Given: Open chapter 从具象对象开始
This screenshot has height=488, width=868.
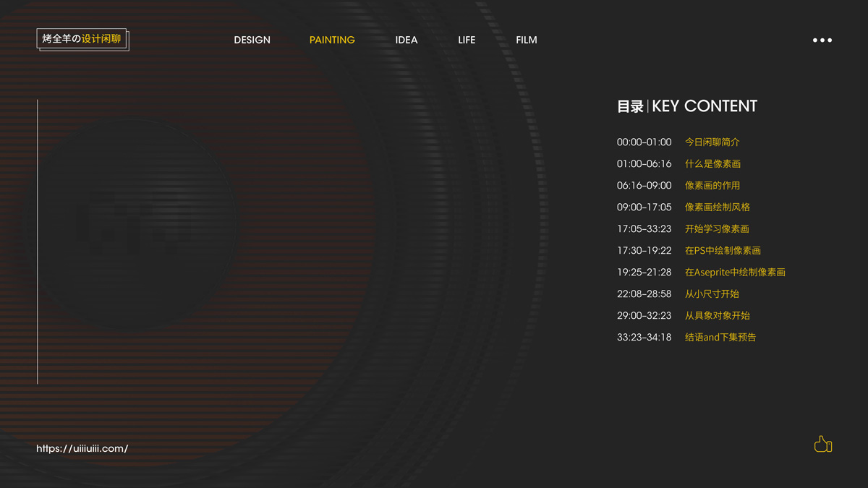Looking at the screenshot, I should 718,315.
